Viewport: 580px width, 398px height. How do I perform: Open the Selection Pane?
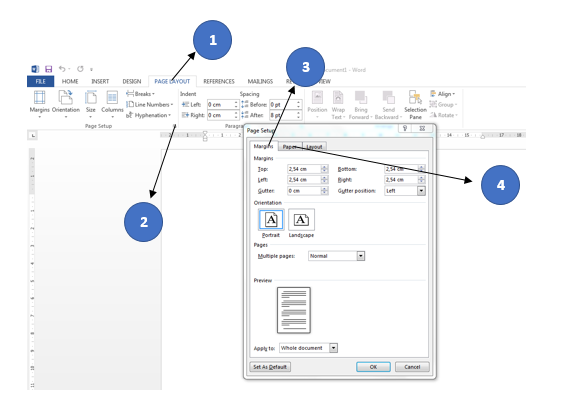pos(415,105)
